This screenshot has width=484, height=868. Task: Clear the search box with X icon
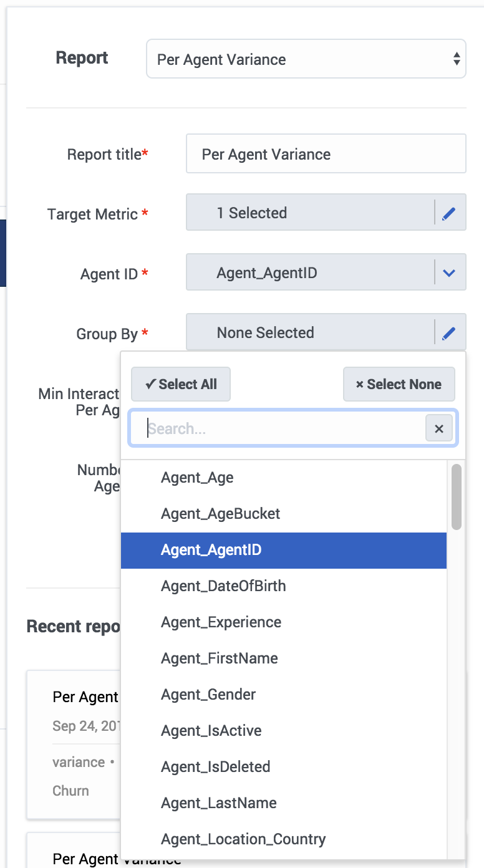(439, 429)
